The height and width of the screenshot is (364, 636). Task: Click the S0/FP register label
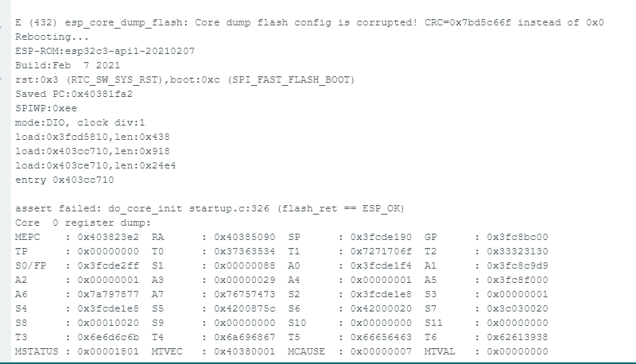[29, 265]
